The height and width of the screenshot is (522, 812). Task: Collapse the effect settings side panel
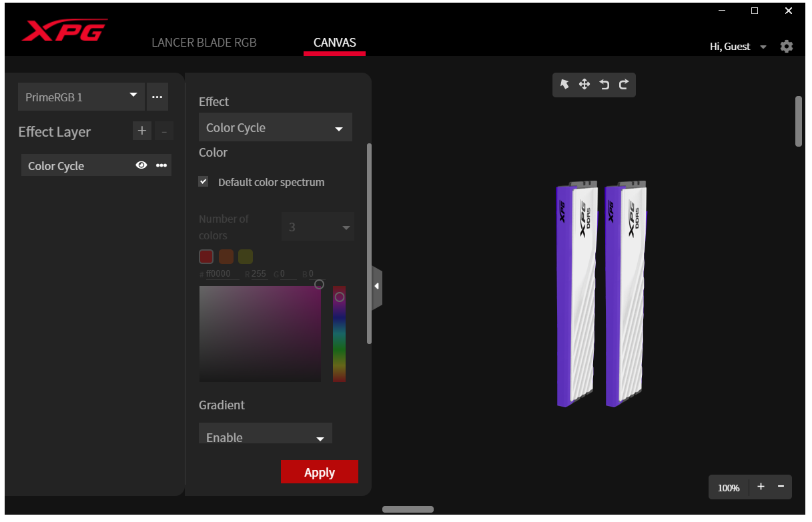click(377, 286)
